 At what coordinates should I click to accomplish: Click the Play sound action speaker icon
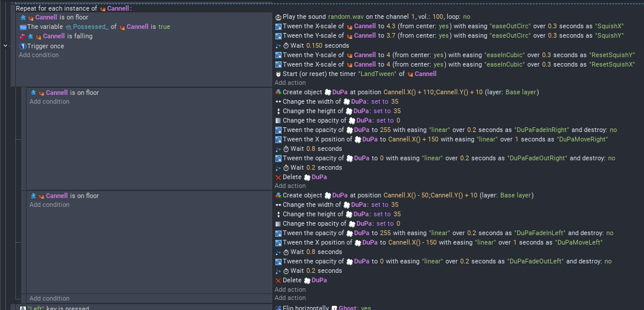coord(278,17)
